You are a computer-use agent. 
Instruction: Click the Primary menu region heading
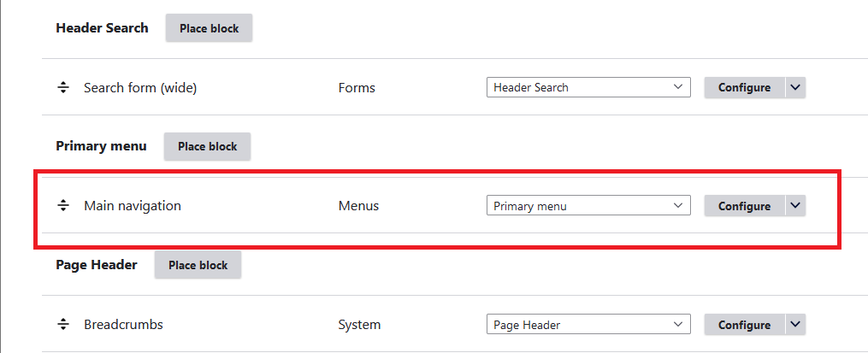(x=101, y=146)
